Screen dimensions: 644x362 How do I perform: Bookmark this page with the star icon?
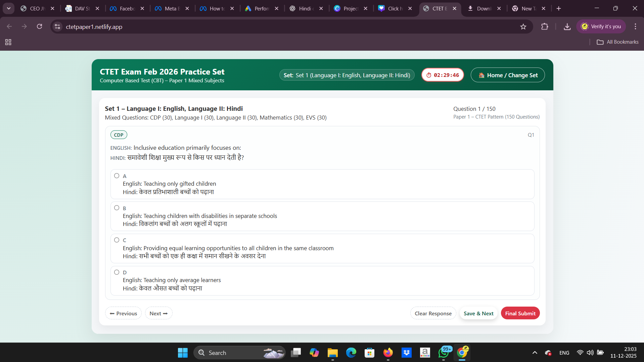[523, 27]
